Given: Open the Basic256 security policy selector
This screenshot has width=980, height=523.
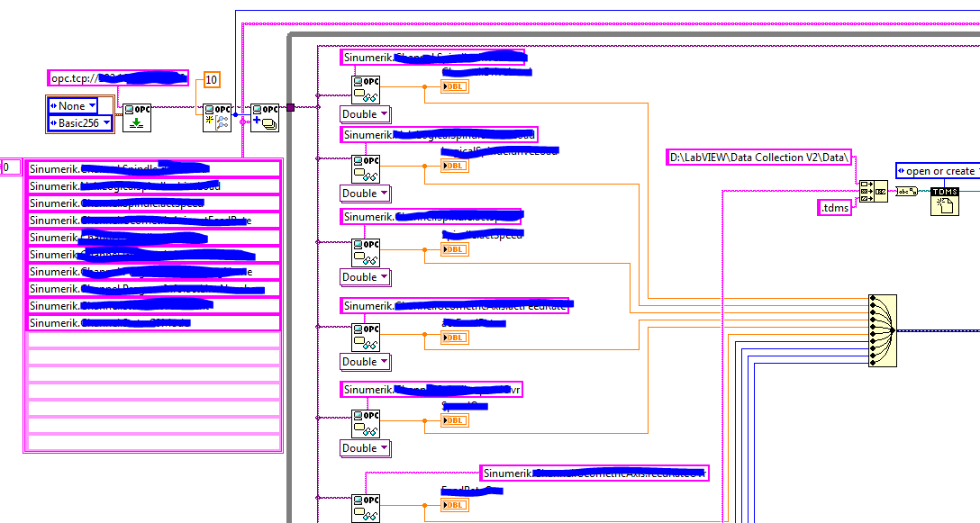Looking at the screenshot, I should 80,123.
